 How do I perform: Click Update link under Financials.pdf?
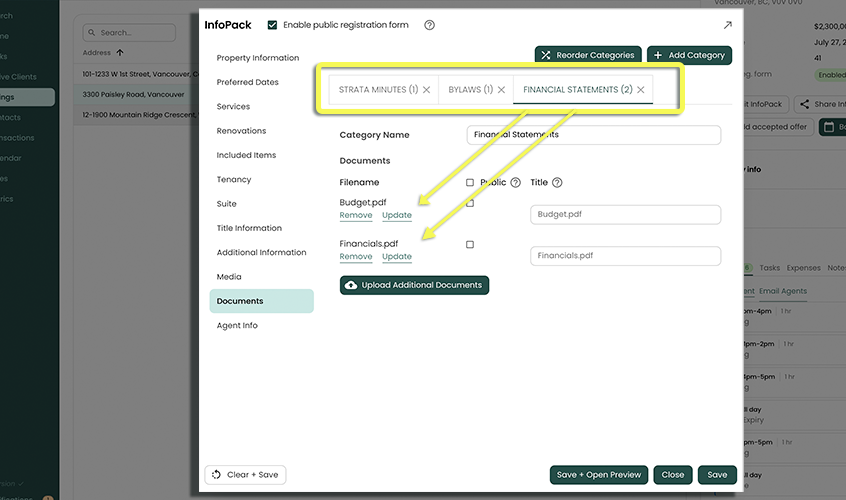tap(397, 257)
